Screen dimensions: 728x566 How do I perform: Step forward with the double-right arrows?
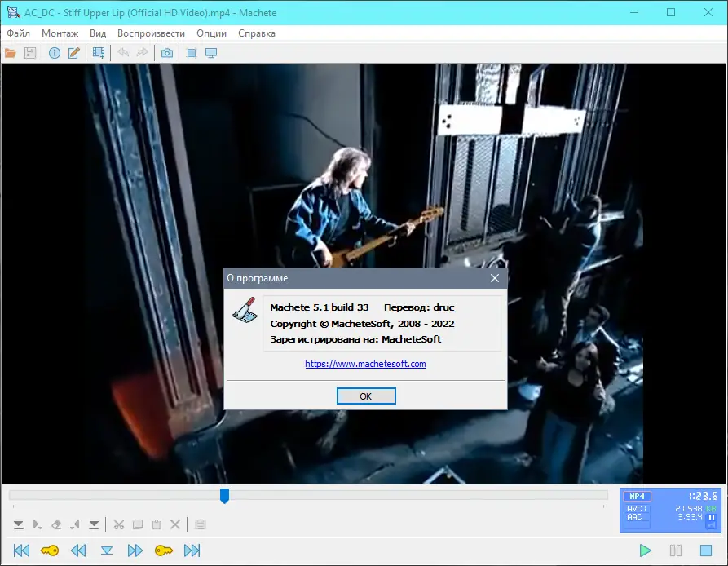coord(135,551)
